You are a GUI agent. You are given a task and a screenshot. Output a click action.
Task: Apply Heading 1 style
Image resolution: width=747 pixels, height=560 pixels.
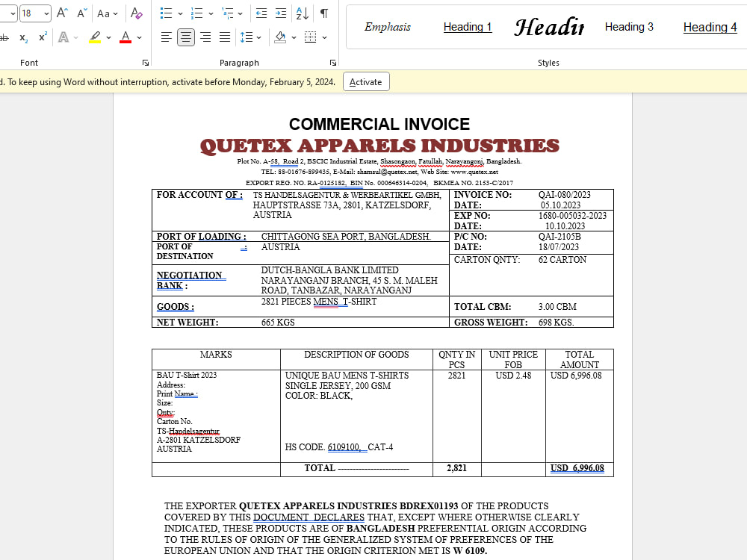[468, 27]
